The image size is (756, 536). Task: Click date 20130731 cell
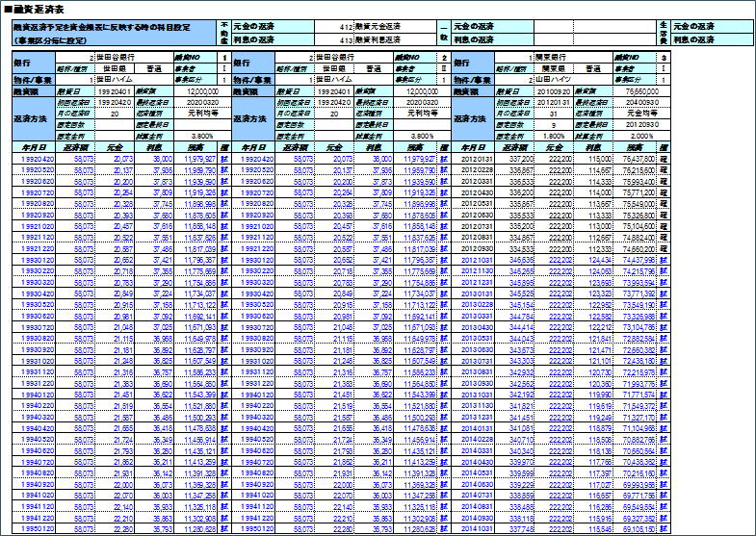474,361
